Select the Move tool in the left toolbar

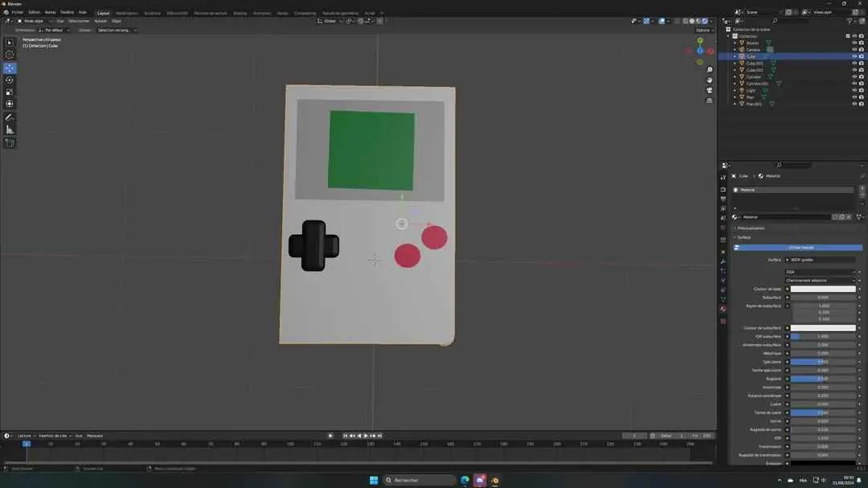tap(10, 68)
